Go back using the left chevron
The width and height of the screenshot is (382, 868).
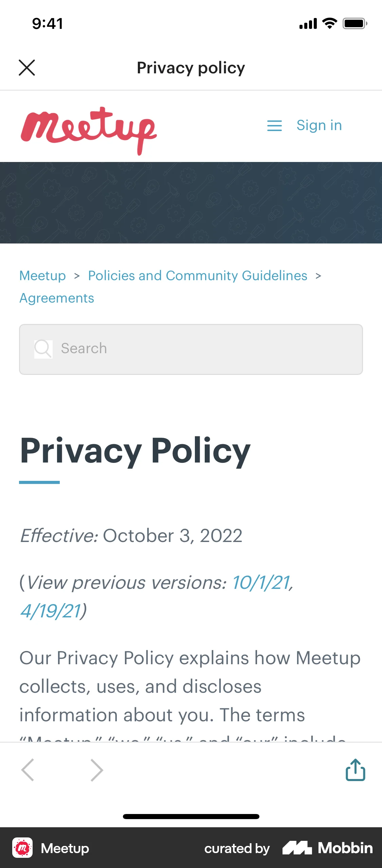[x=29, y=770]
